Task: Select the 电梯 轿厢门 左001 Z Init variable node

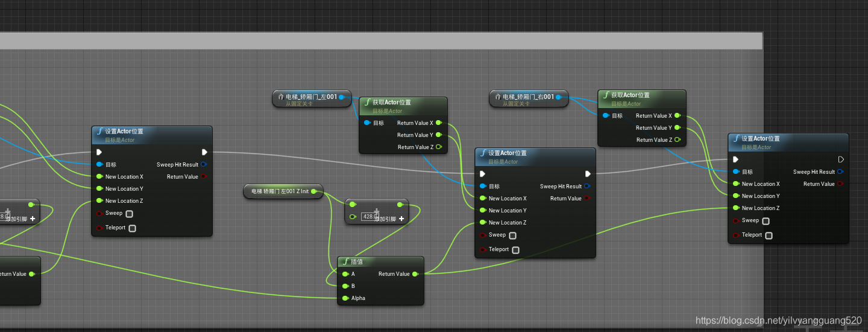Action: 283,191
